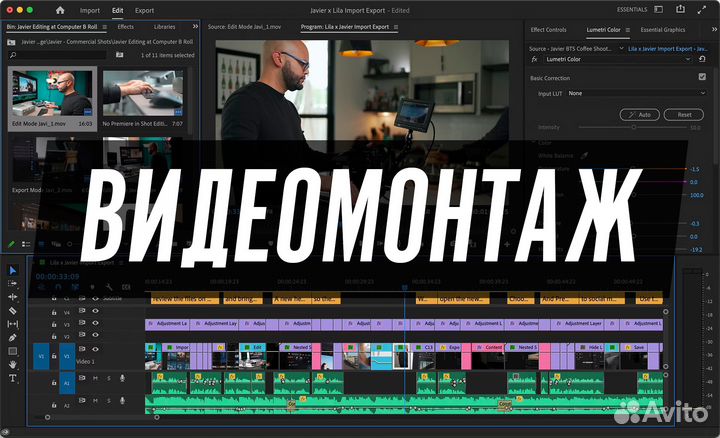Select the No Premiere in Shot thumbnail
This screenshot has width=720, height=438.
click(143, 93)
